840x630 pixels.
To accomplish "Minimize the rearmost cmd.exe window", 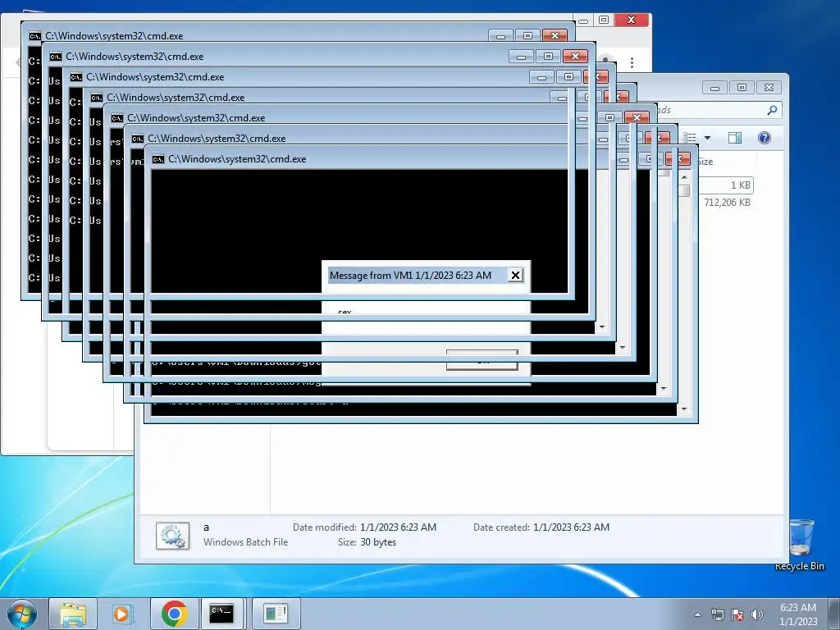I will pos(501,36).
